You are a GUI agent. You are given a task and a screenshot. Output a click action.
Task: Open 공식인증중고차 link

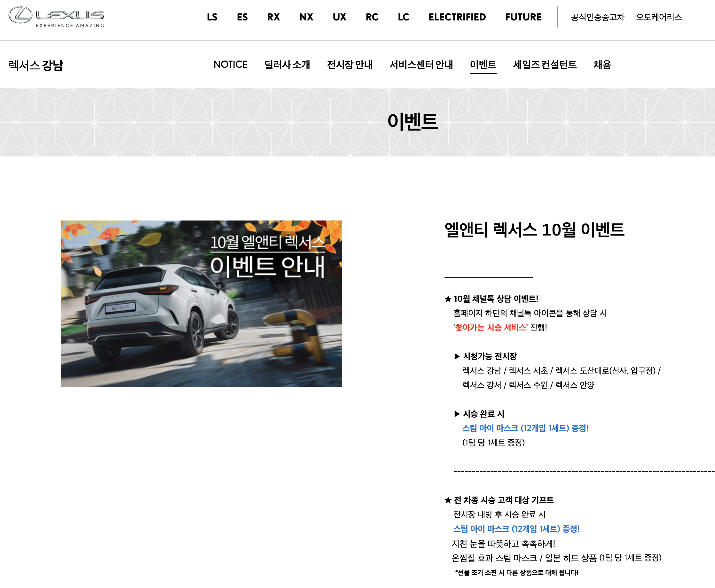tap(597, 17)
